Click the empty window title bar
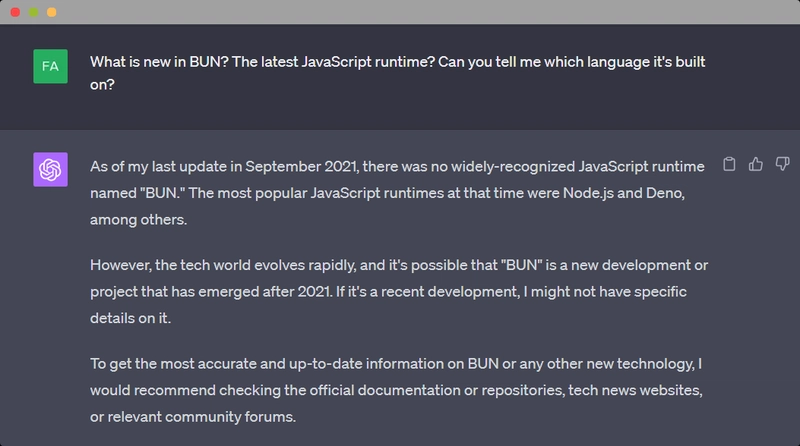Image resolution: width=800 pixels, height=446 pixels. (400, 11)
